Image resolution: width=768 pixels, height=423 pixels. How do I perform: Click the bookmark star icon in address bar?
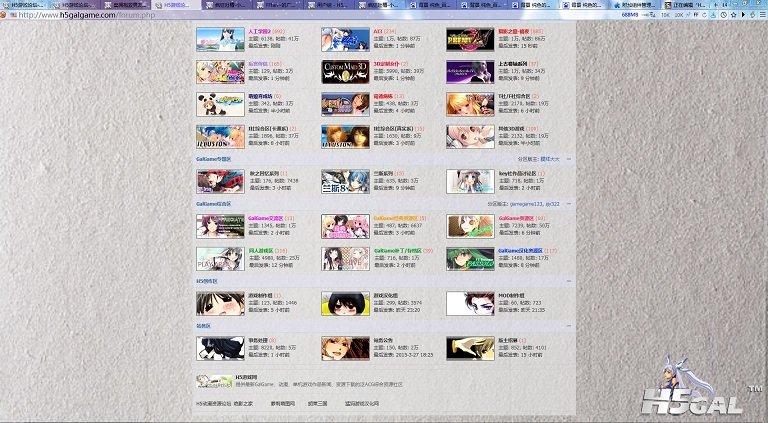[733, 15]
